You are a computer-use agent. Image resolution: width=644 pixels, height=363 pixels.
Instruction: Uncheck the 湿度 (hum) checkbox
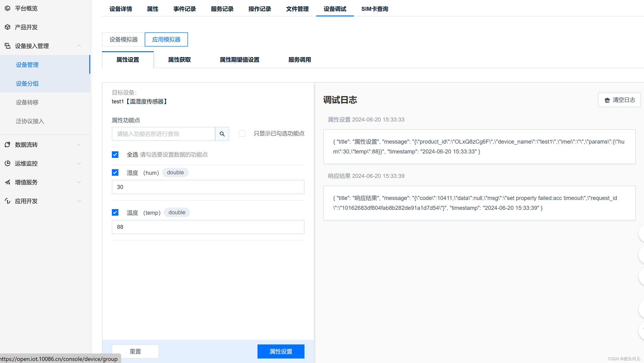[115, 172]
